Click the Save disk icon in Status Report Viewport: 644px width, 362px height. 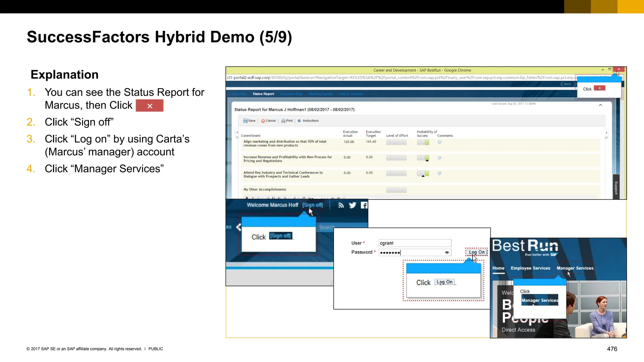tap(245, 121)
